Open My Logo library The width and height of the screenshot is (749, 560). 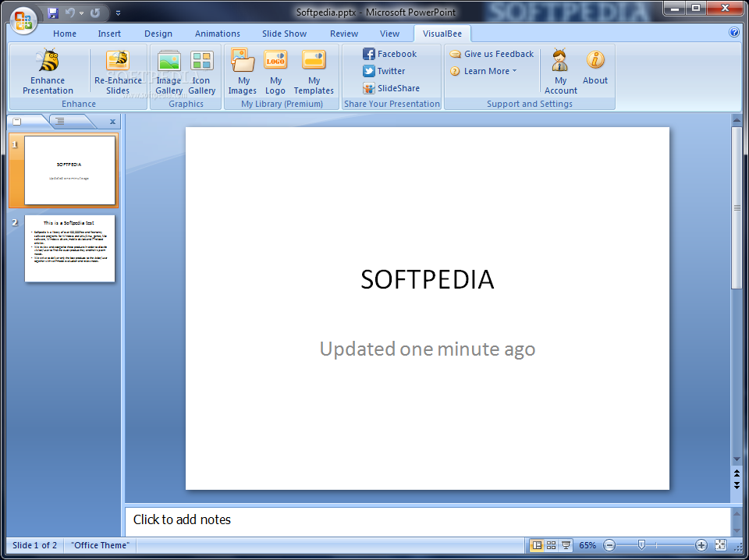point(275,73)
